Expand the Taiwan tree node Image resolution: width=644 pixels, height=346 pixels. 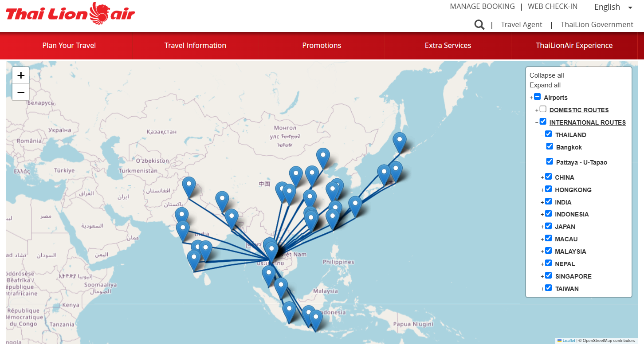(542, 289)
